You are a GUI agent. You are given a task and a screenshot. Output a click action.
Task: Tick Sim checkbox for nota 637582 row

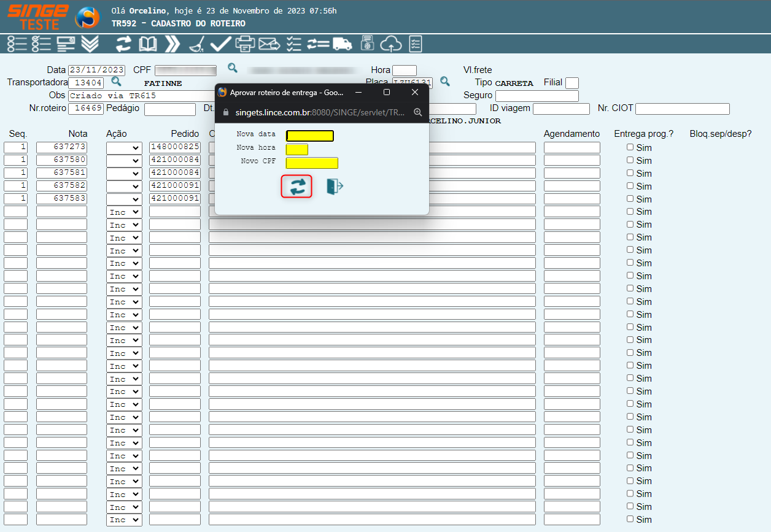[x=630, y=186]
